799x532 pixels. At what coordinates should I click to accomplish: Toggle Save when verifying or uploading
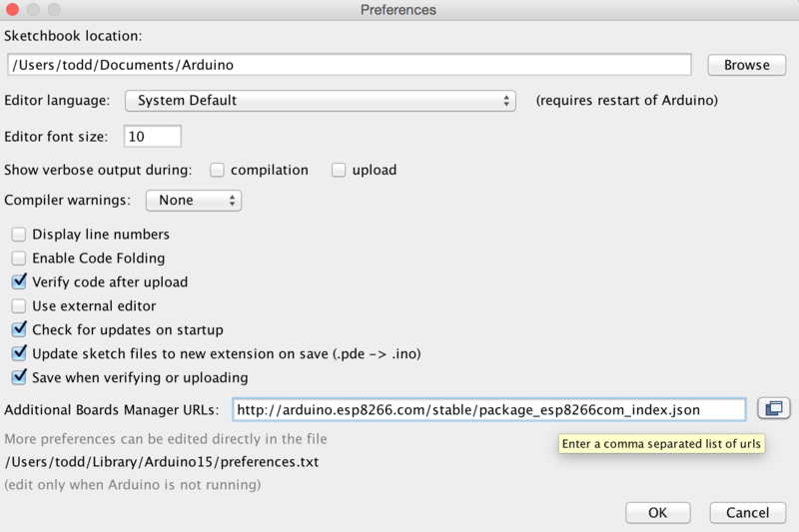pyautogui.click(x=19, y=377)
